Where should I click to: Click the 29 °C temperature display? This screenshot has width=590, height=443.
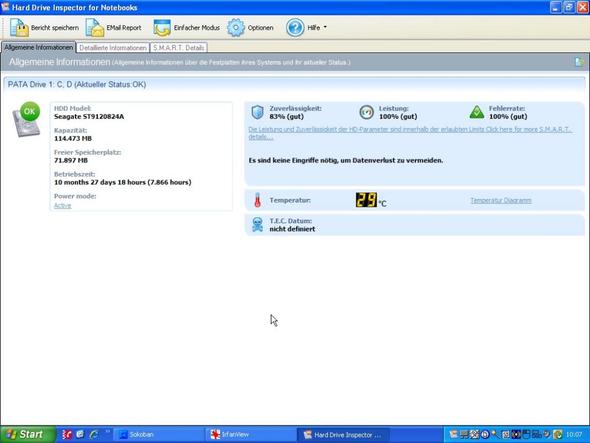pyautogui.click(x=371, y=200)
